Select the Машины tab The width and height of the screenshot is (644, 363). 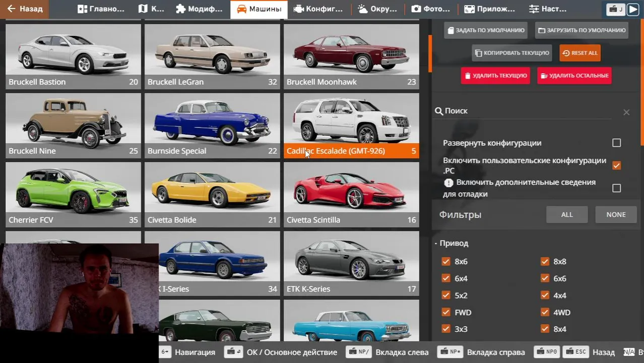[x=259, y=9]
